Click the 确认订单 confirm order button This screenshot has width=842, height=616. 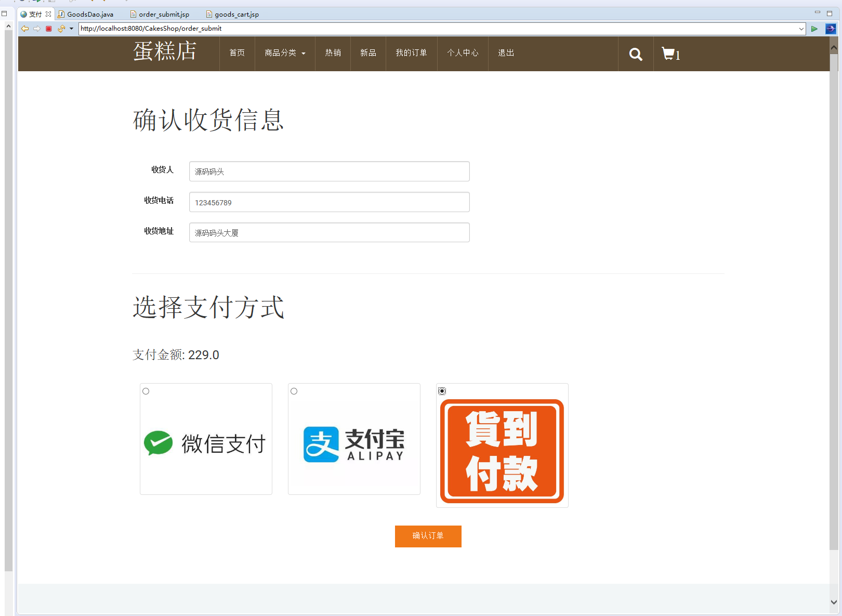[x=428, y=536]
